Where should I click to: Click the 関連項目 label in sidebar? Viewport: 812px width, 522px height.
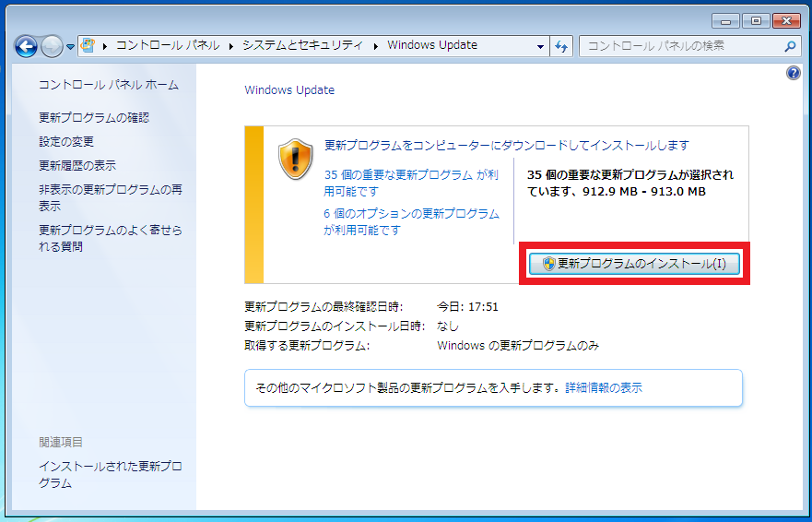(61, 442)
